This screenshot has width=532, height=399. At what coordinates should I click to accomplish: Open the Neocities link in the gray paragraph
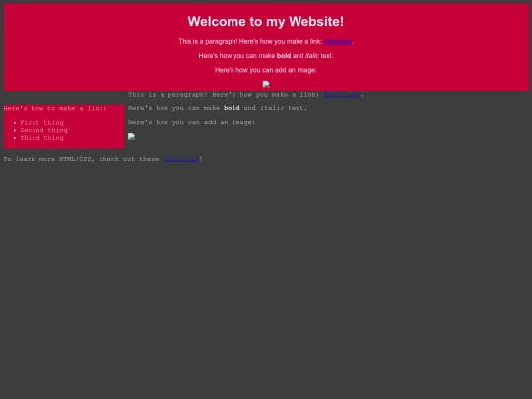(342, 95)
